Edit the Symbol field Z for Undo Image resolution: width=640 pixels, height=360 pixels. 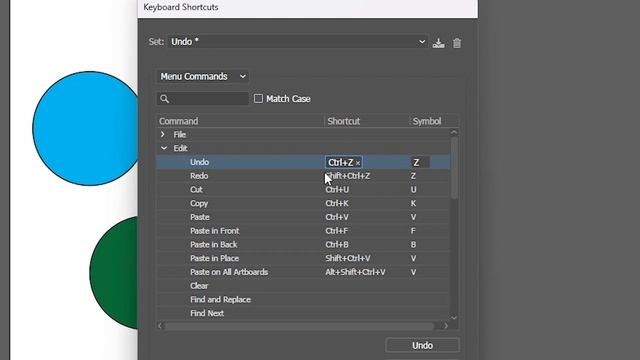pos(420,162)
